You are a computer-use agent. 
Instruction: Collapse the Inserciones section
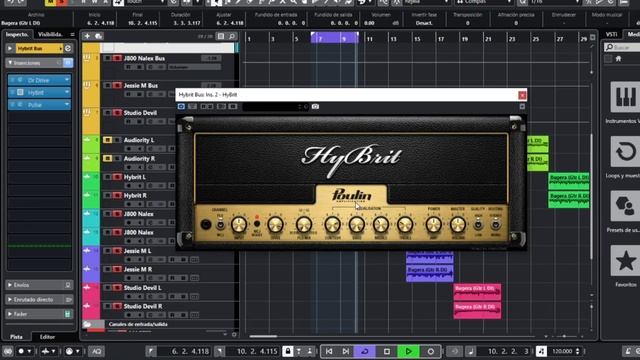[10, 63]
